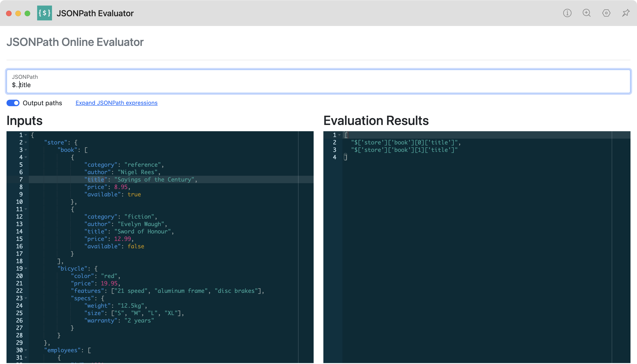Viewport: 637px width, 364px height.
Task: Click "disc brakes" in features array
Action: (x=236, y=291)
